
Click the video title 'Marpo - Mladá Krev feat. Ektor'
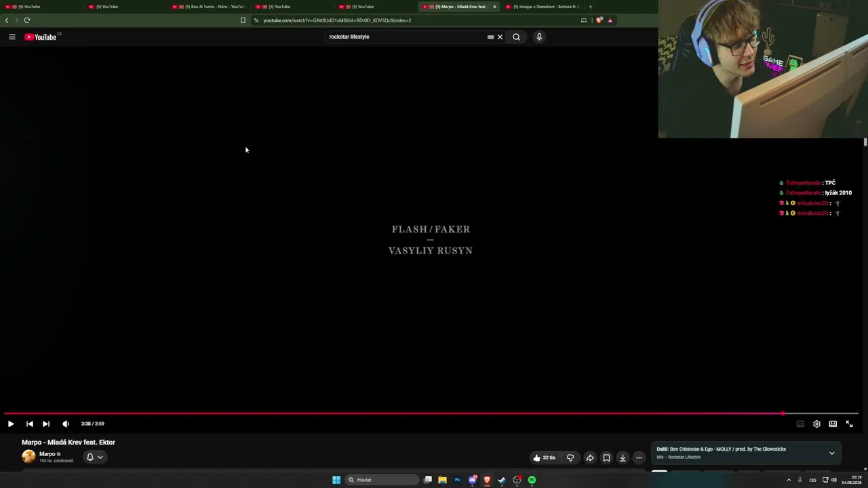tap(68, 442)
